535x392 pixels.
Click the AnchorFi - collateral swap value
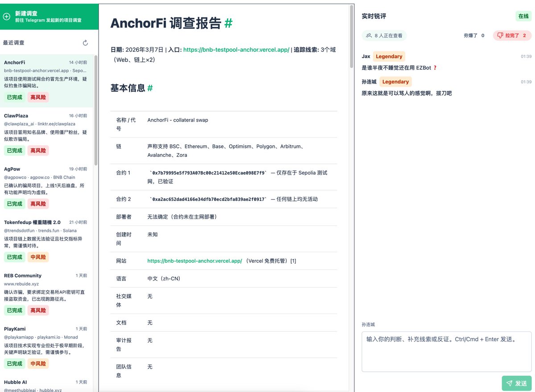click(x=178, y=120)
